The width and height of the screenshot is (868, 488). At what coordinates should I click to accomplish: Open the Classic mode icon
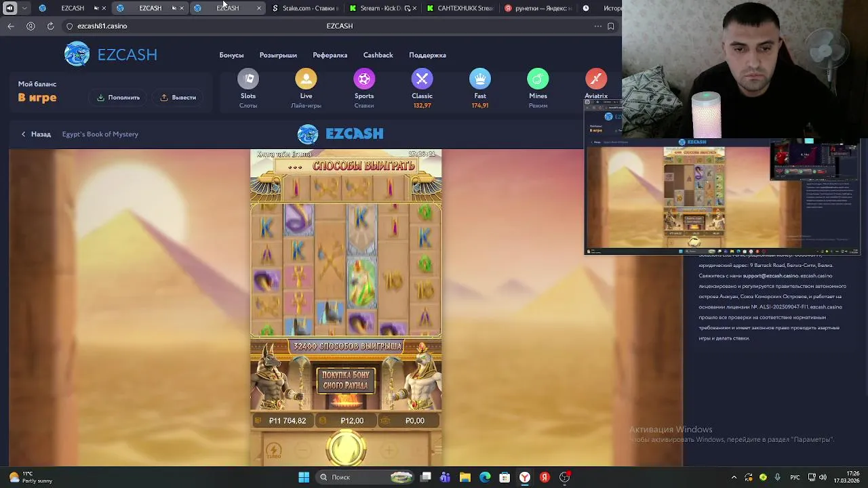point(422,79)
